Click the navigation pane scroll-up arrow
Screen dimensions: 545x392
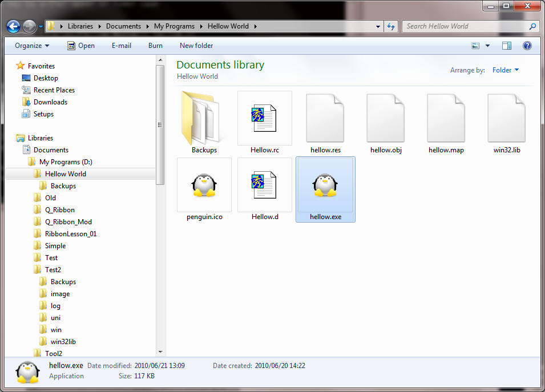click(x=160, y=60)
